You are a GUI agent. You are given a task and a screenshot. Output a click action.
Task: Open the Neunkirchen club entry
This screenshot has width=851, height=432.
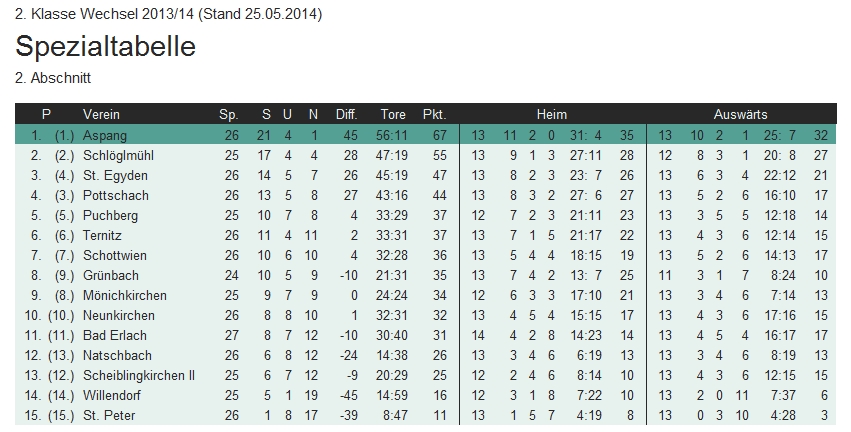pos(118,315)
